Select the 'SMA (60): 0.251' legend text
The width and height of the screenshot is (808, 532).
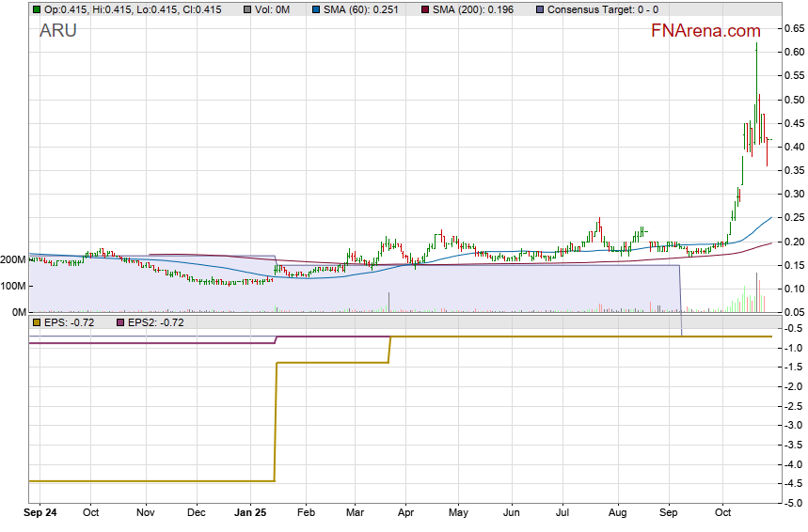(x=367, y=9)
